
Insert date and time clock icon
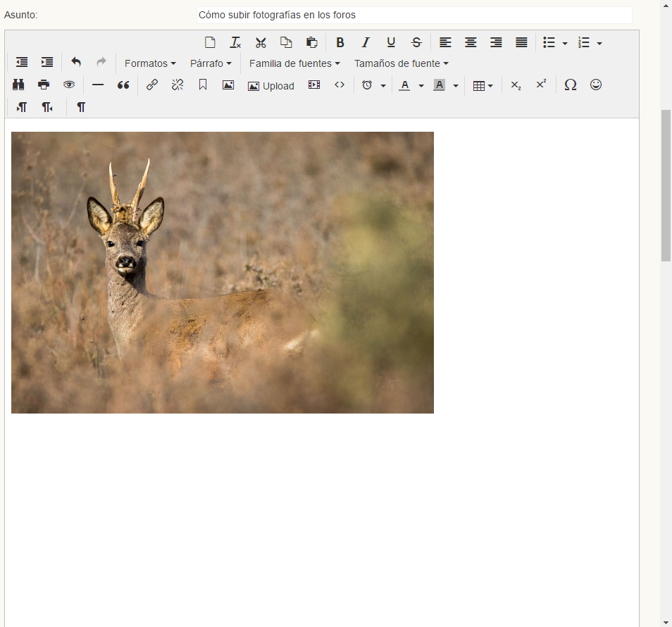click(367, 85)
